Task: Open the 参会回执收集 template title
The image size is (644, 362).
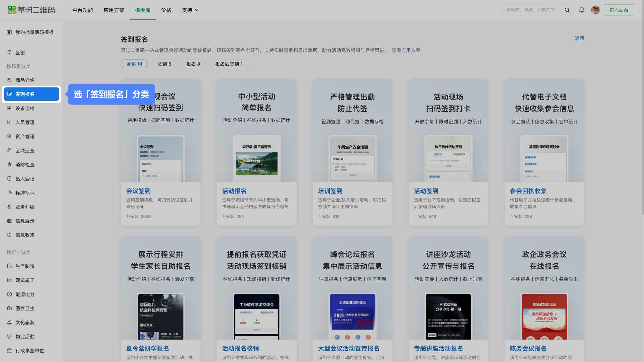Action: click(x=528, y=191)
